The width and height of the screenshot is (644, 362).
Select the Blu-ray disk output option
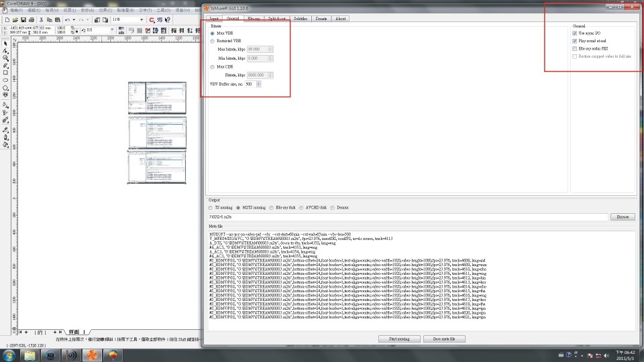point(272,208)
